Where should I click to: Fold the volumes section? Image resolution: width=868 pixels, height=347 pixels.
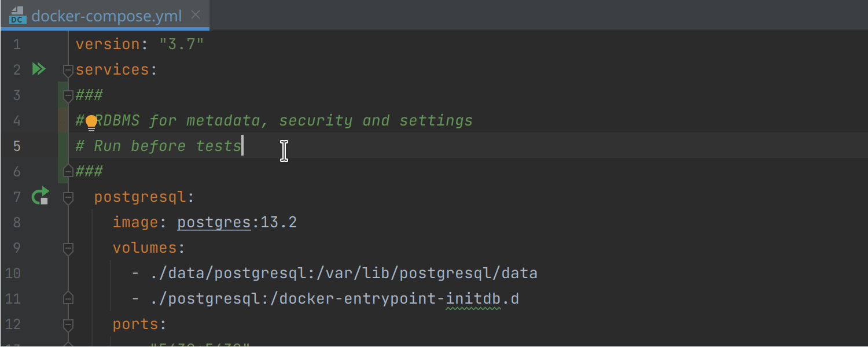tap(68, 248)
